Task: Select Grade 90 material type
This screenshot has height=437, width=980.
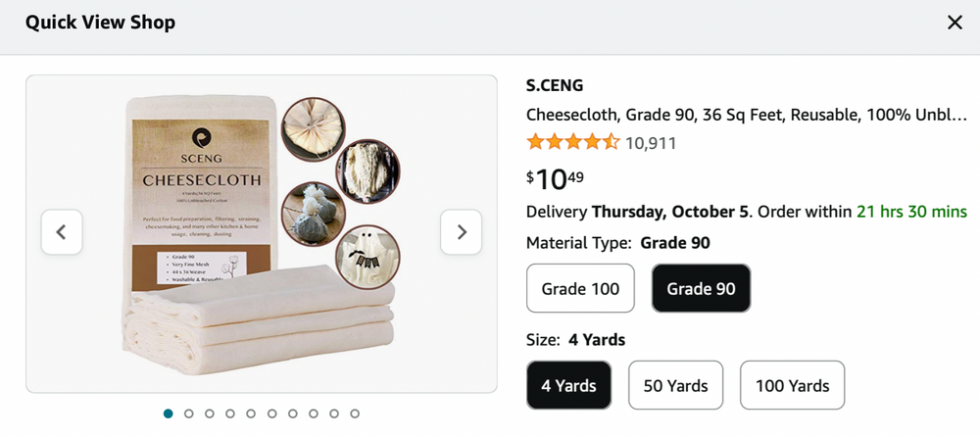Action: (701, 289)
